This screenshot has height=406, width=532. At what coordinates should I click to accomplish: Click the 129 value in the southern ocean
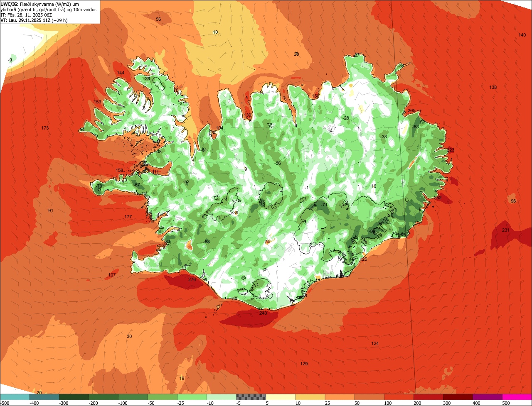[x=304, y=364]
